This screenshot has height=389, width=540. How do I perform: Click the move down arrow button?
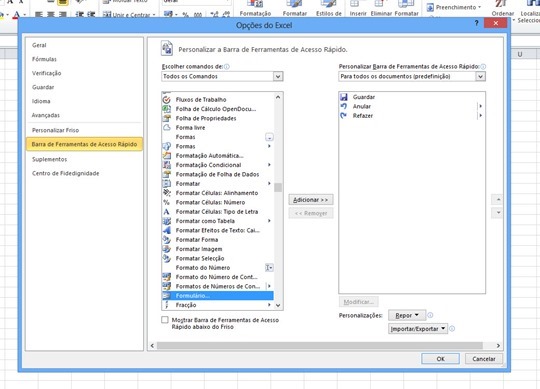(498, 213)
